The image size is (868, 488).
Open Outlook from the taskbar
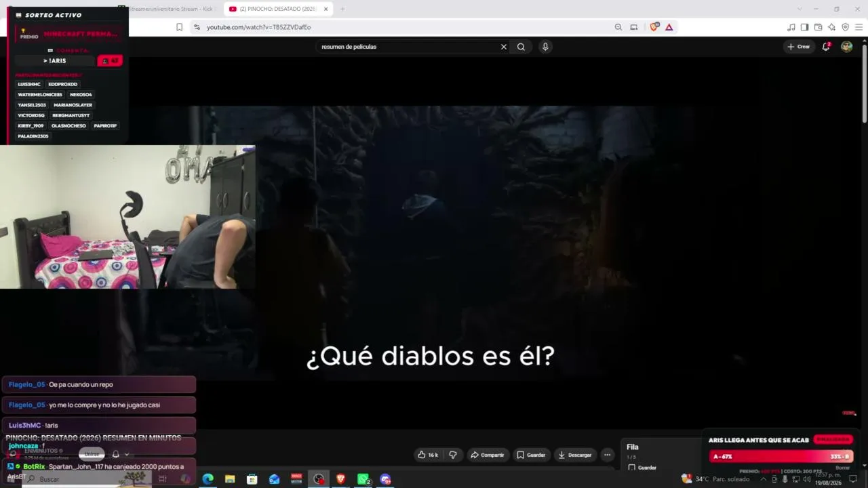[x=274, y=479]
